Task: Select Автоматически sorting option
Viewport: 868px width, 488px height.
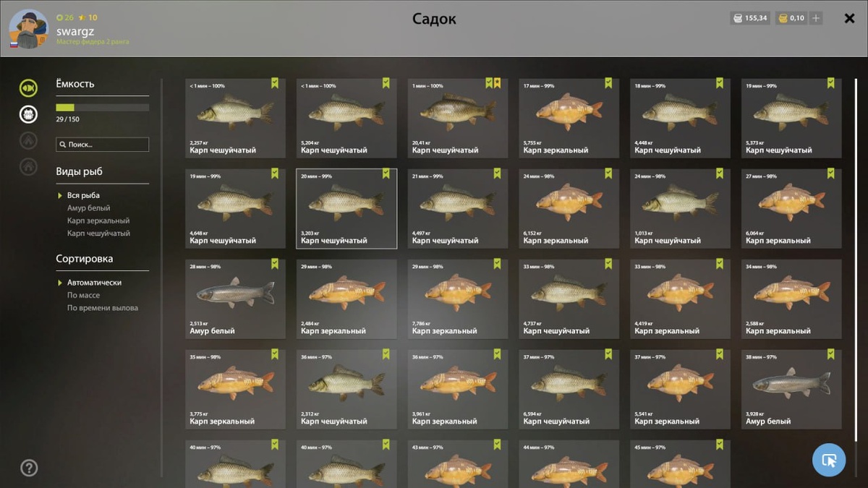Action: click(x=94, y=283)
